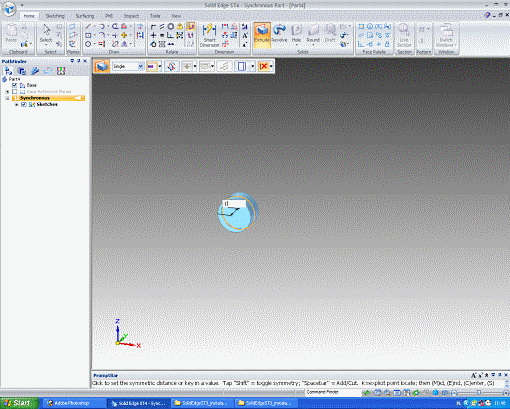Click the Extrude icon on the command bar
This screenshot has width=510, height=409.
tap(102, 66)
